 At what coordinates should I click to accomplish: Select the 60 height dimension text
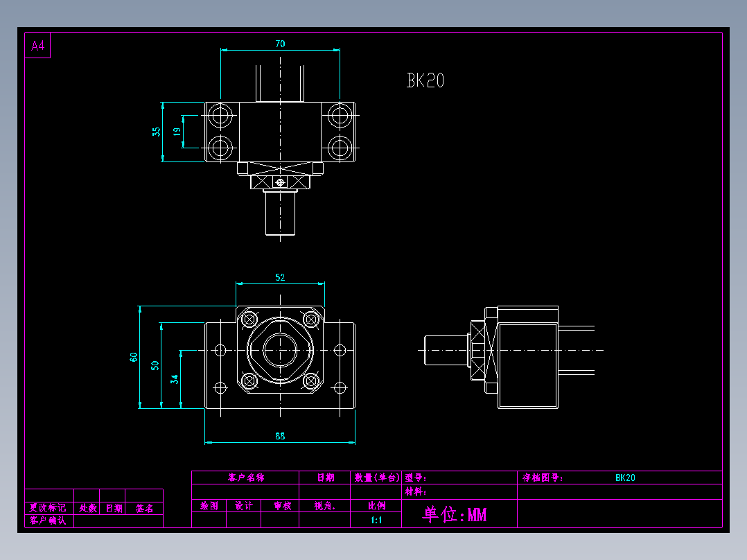pyautogui.click(x=133, y=357)
